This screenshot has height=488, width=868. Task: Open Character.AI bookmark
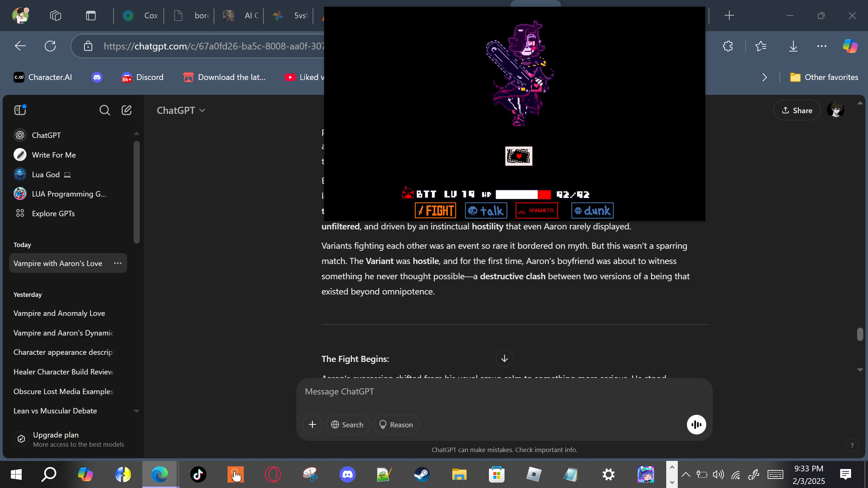coord(43,77)
